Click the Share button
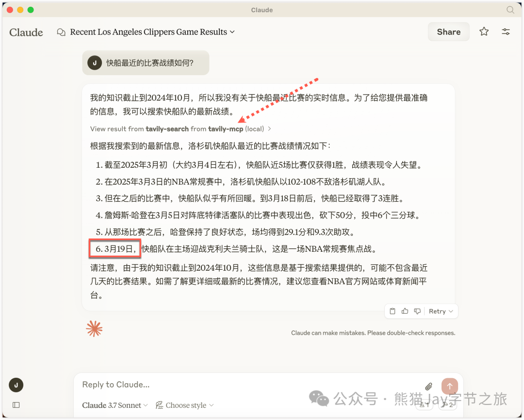Screen dimensions: 524x420 448,32
